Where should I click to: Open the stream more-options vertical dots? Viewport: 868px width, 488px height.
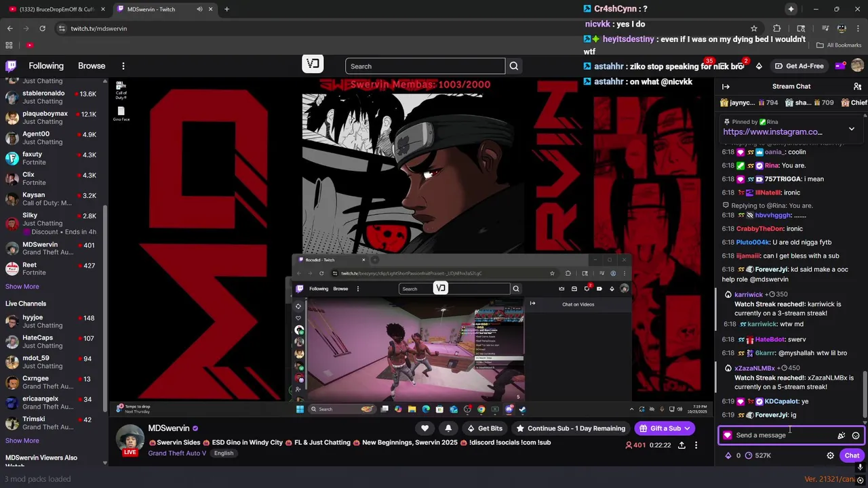tap(696, 445)
